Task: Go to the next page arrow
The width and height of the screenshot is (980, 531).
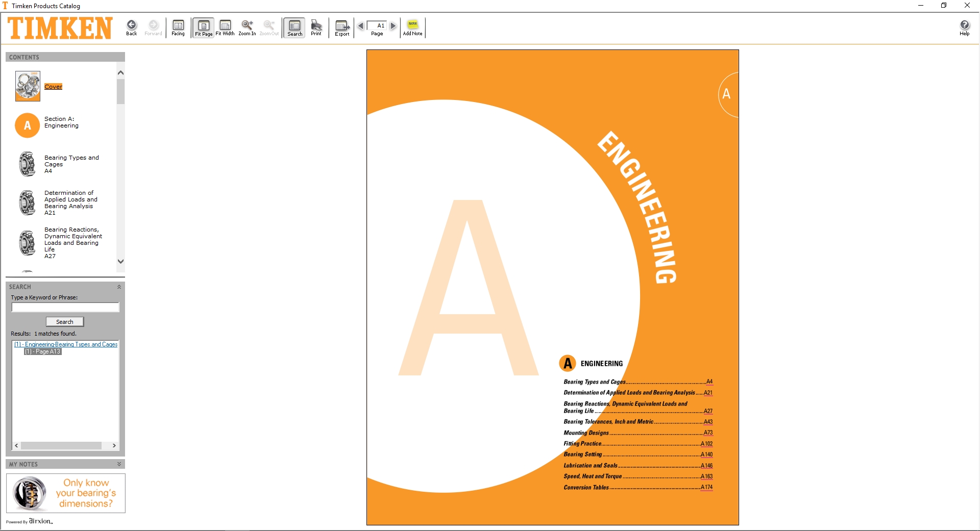Action: [x=393, y=26]
